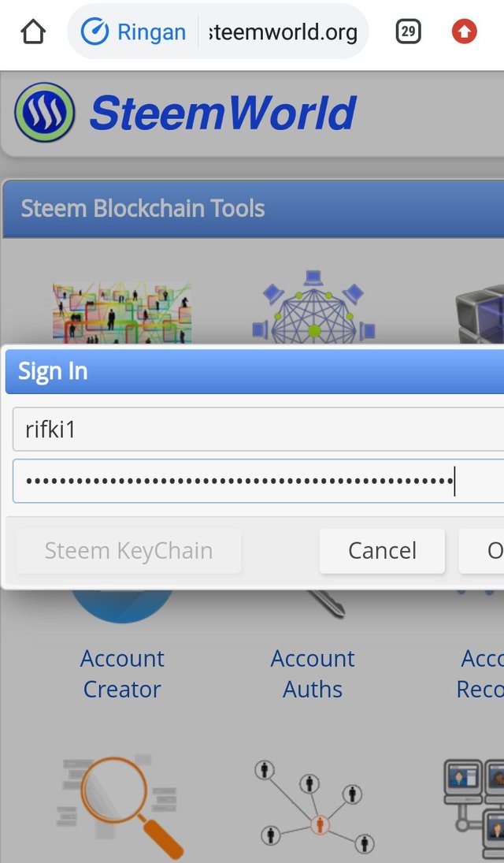The image size is (504, 863).
Task: Tap the Ringan speedometer icon
Action: point(94,32)
